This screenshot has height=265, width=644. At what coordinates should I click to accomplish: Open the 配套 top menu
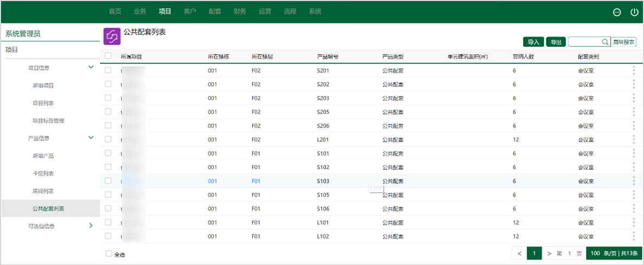pos(215,11)
